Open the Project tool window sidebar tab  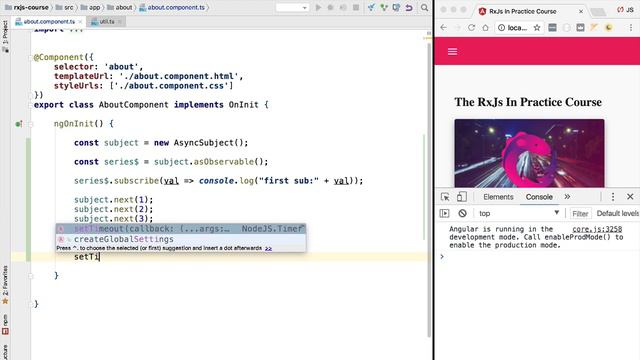pos(5,36)
